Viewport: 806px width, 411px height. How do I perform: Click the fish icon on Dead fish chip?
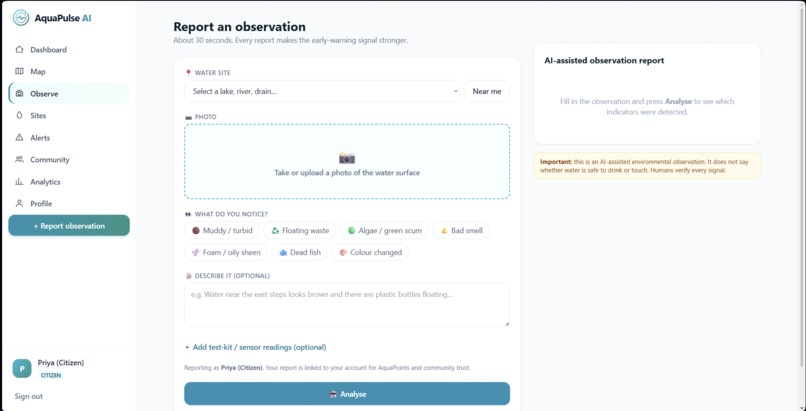pos(283,252)
